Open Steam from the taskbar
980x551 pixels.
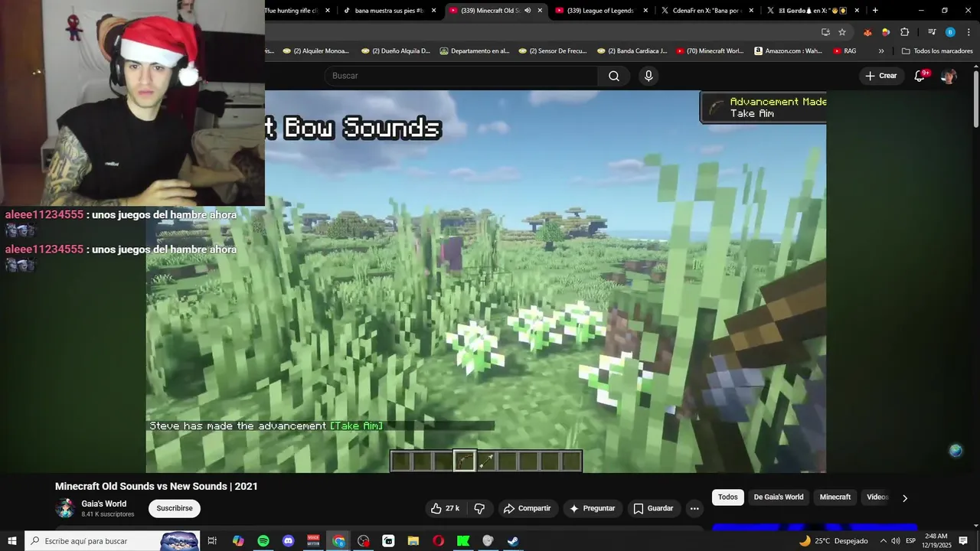tap(513, 541)
